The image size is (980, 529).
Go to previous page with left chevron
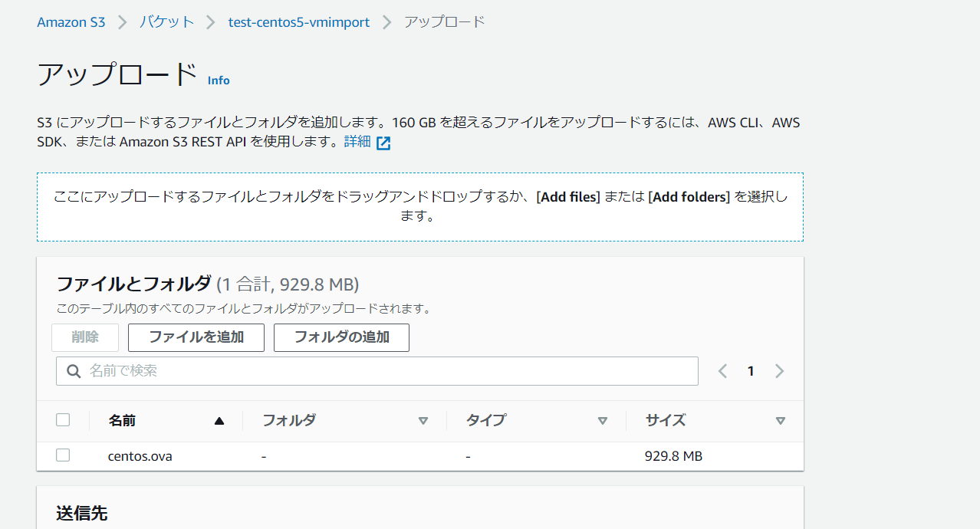[x=722, y=371]
